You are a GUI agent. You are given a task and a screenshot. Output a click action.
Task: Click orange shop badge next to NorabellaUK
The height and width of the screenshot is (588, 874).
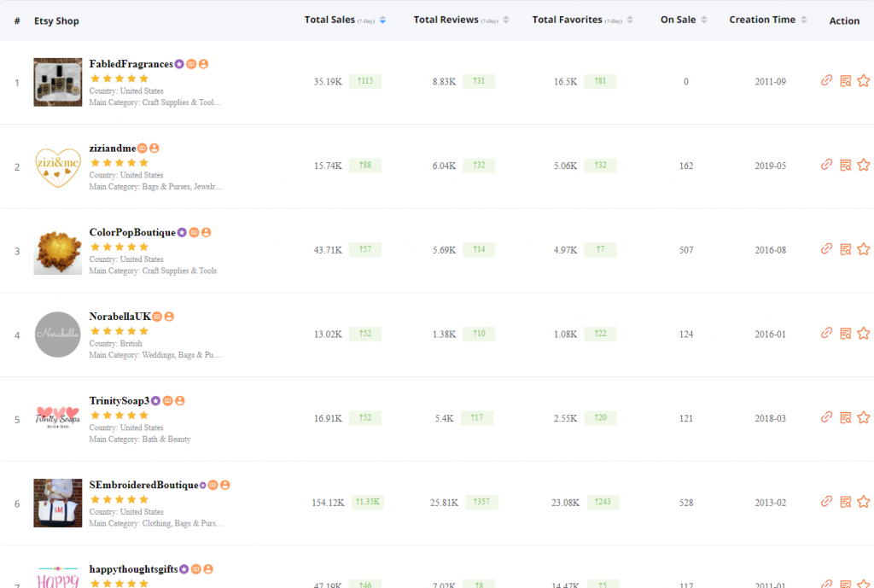157,317
